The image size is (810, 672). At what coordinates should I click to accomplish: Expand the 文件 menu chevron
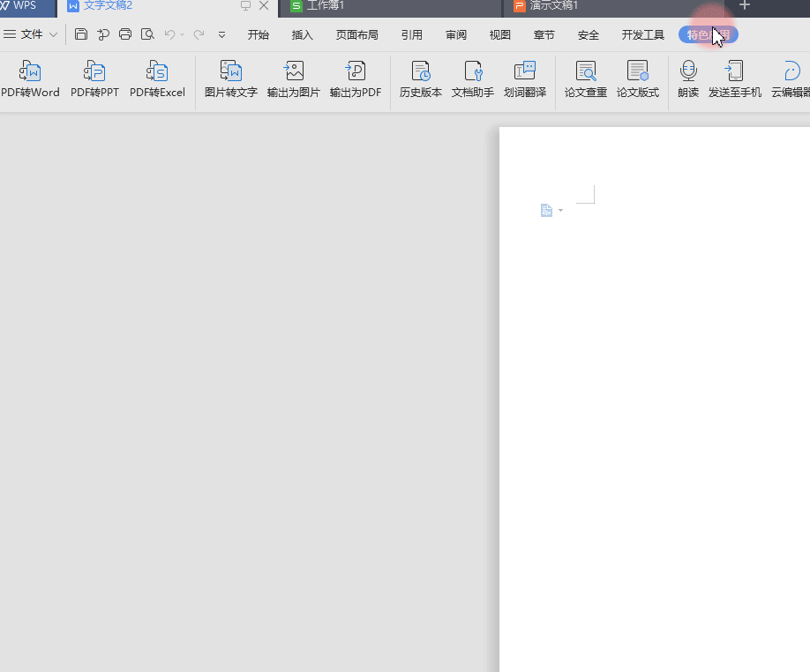pos(53,34)
